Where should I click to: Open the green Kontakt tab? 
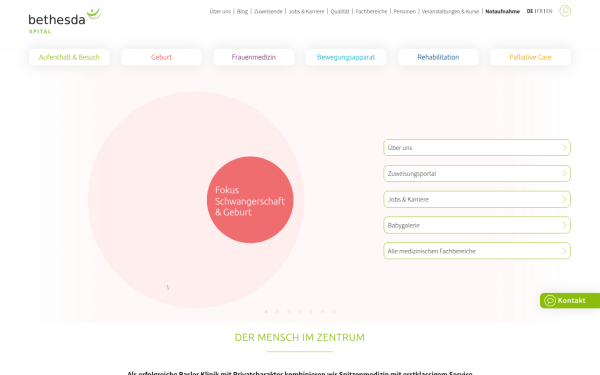click(x=570, y=301)
